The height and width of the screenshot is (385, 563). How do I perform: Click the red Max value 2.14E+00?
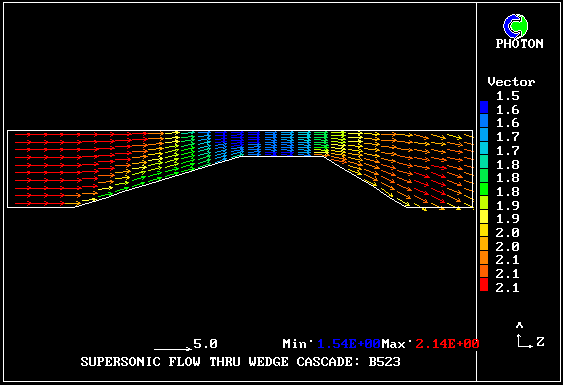pos(447,344)
